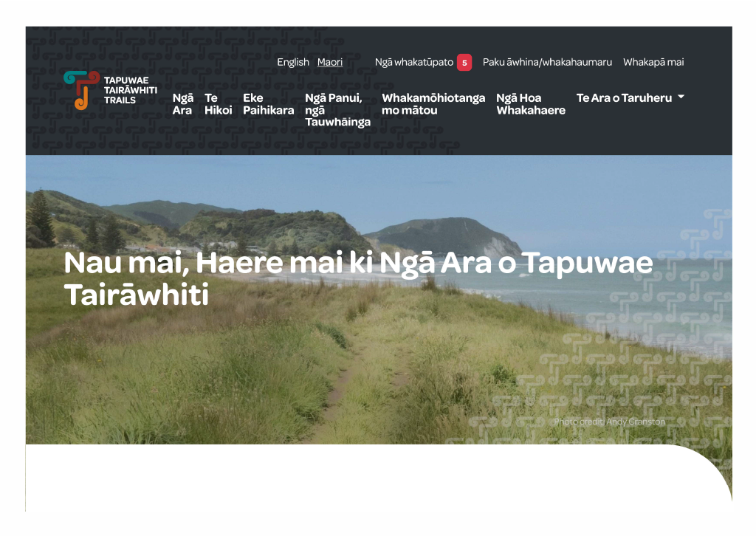
Task: Click the Tapuwae Tairāwhiti Trails logo icon
Action: pyautogui.click(x=80, y=90)
